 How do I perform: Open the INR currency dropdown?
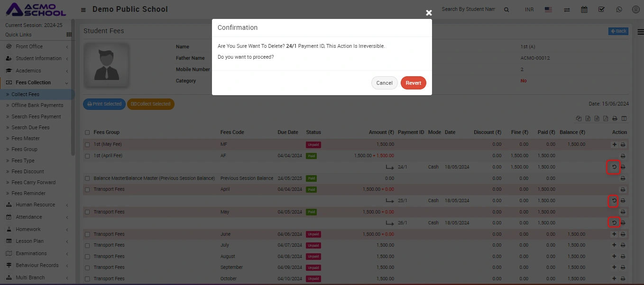coord(529,9)
